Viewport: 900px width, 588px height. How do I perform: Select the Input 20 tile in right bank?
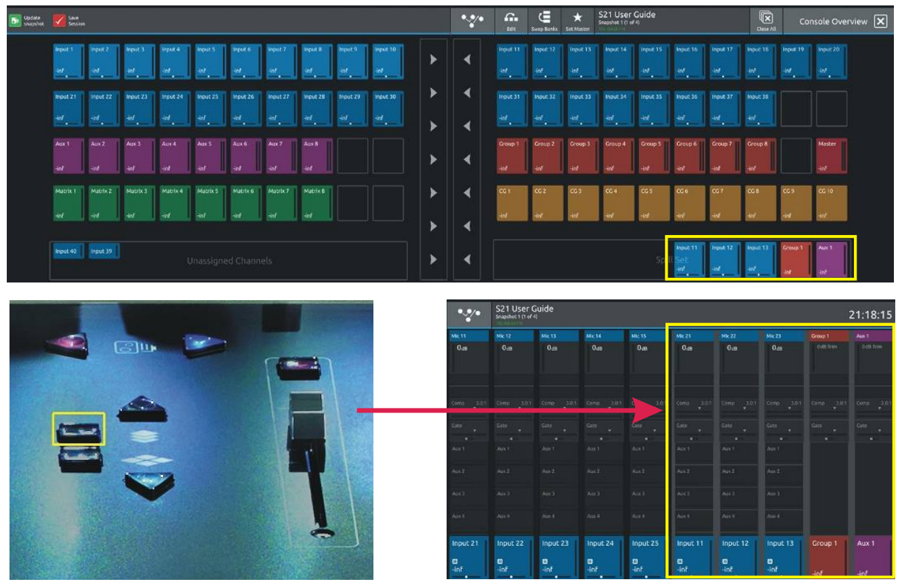[832, 62]
